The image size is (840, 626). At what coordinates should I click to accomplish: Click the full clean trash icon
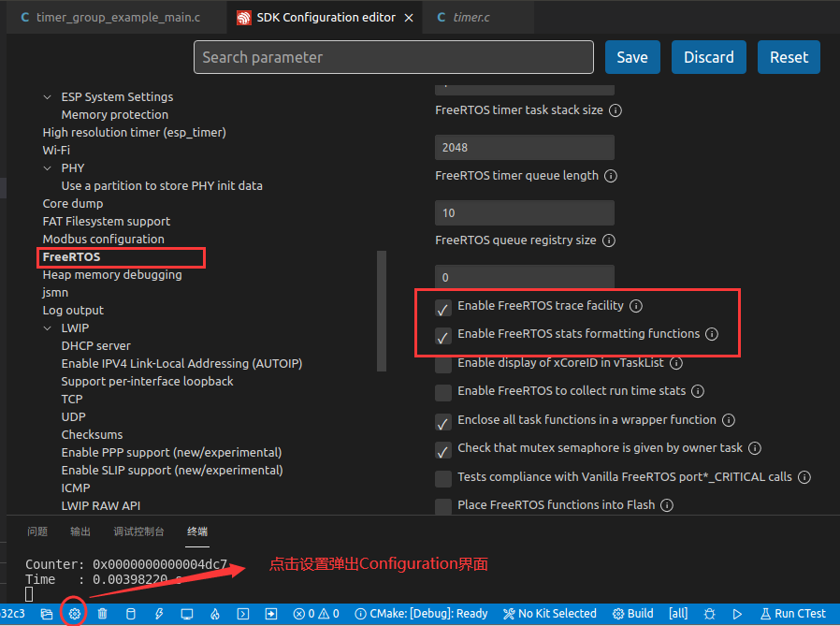click(x=102, y=614)
